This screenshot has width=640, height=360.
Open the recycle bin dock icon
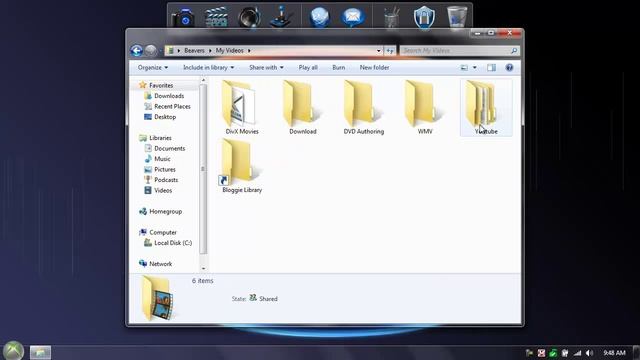[457, 18]
